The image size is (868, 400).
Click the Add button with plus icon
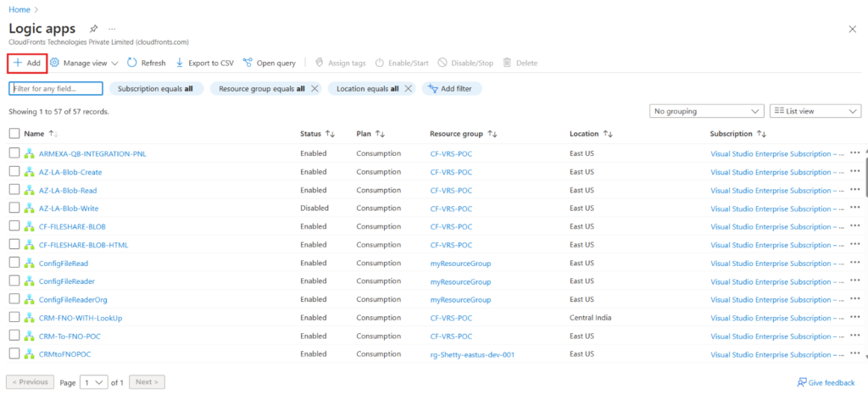(x=27, y=63)
